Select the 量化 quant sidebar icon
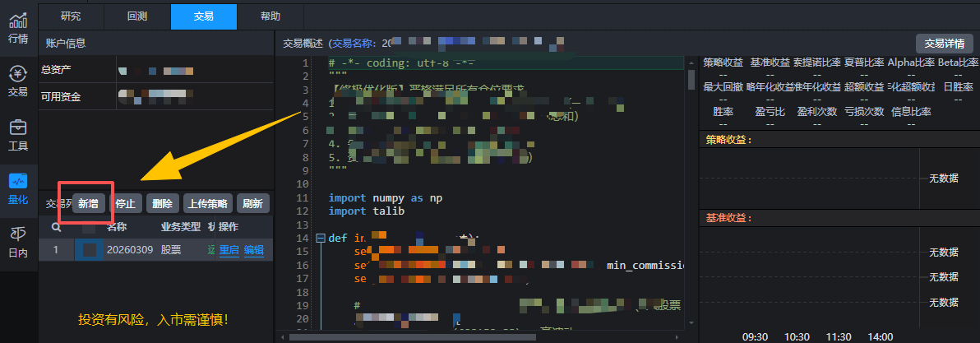980x343 pixels. pyautogui.click(x=17, y=188)
